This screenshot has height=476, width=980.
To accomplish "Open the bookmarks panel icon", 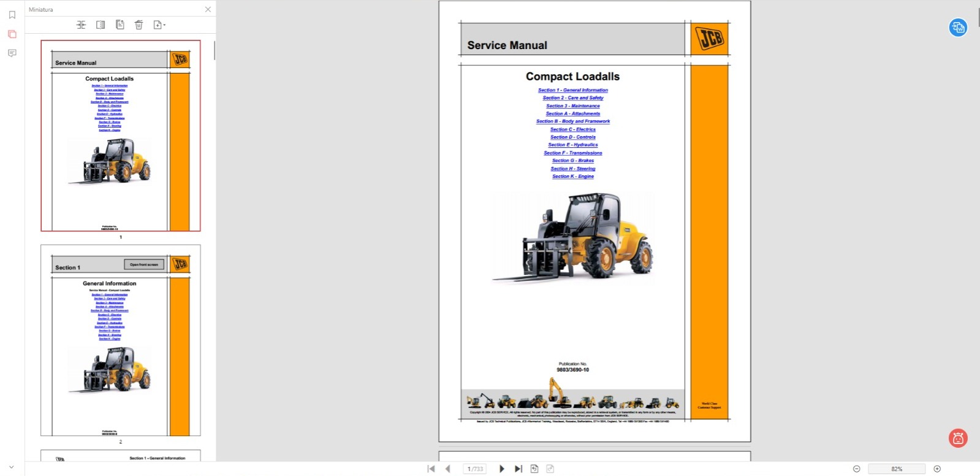I will point(12,15).
